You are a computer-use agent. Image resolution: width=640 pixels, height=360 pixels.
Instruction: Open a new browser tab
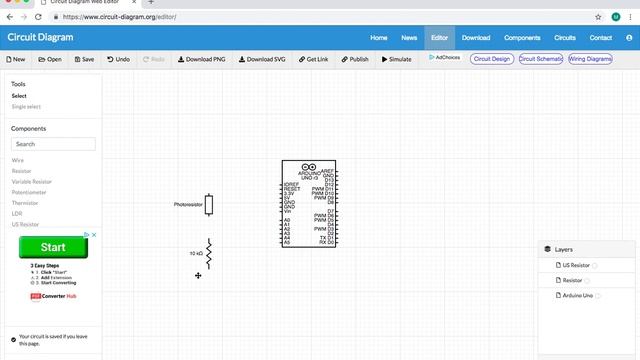[151, 2]
